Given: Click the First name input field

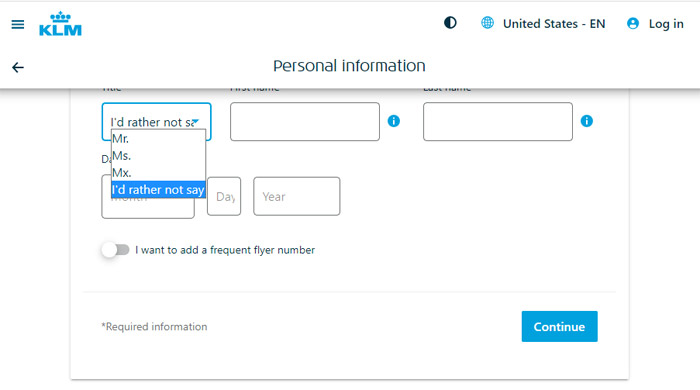Looking at the screenshot, I should point(305,122).
